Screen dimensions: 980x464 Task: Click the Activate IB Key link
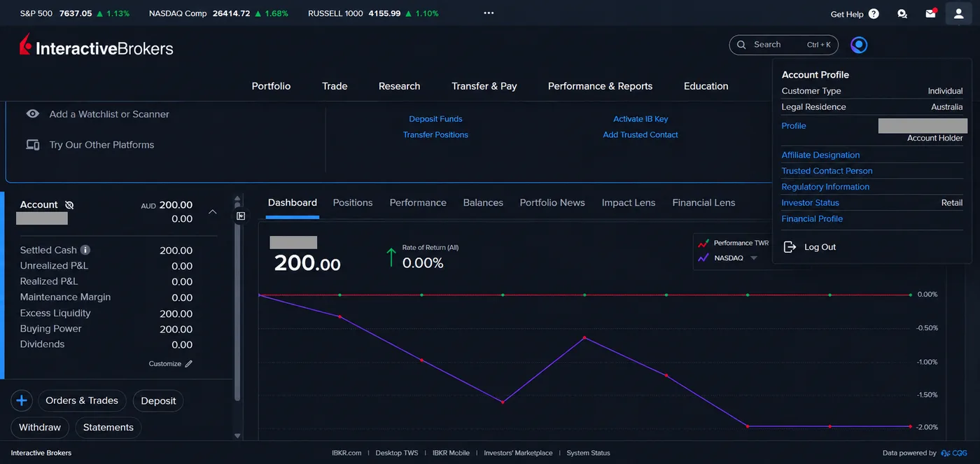[640, 119]
